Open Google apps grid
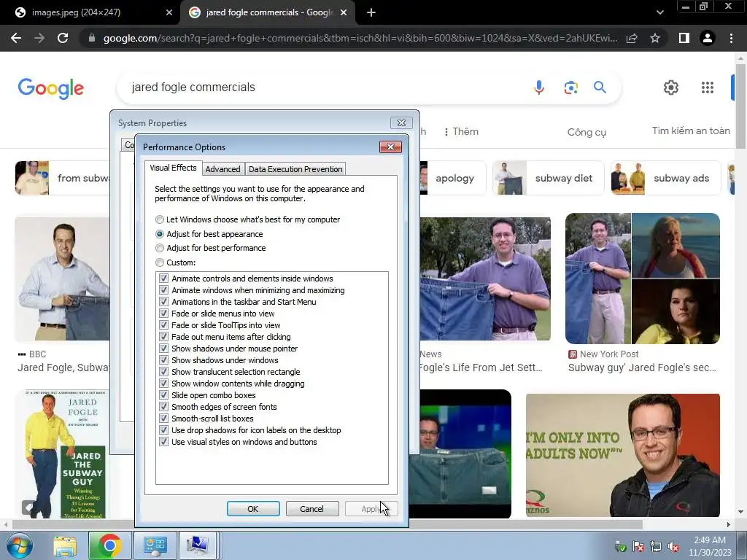Image resolution: width=747 pixels, height=560 pixels. (x=708, y=87)
